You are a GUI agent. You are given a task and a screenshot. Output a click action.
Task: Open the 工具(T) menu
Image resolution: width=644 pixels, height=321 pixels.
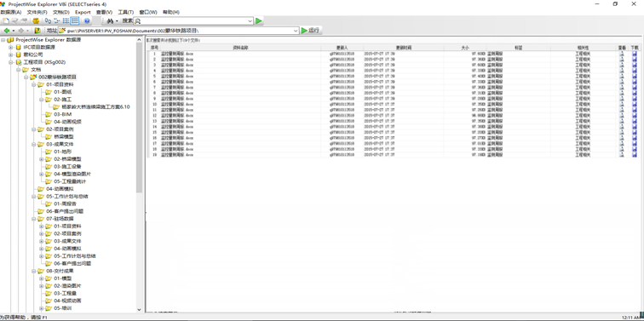126,12
